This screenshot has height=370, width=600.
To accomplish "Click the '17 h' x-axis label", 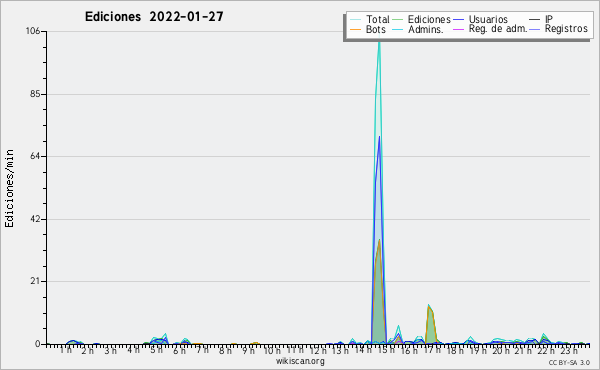I will [432, 350].
